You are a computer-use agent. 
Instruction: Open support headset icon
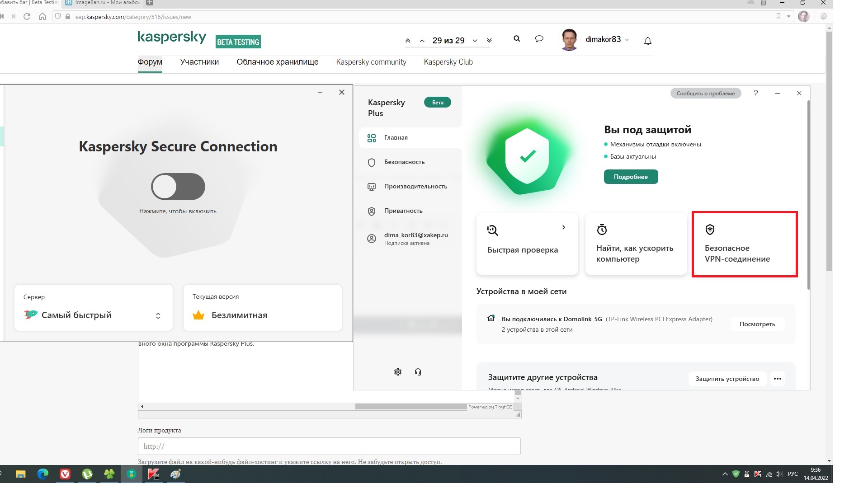418,372
